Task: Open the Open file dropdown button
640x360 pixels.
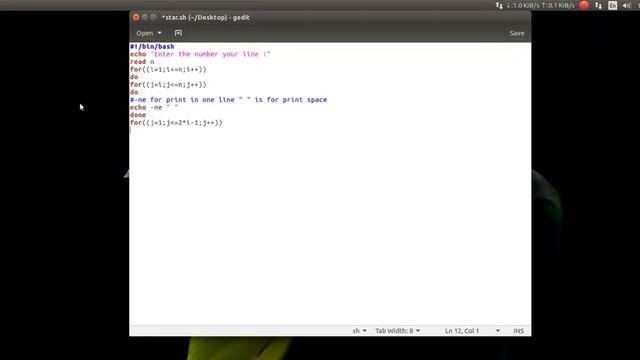Action: click(x=149, y=33)
